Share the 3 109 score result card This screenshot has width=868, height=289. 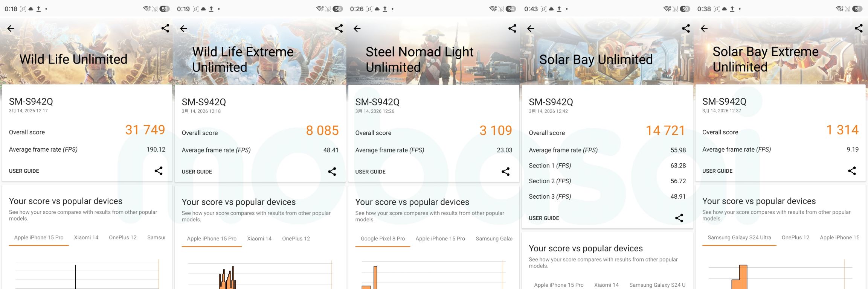tap(505, 172)
